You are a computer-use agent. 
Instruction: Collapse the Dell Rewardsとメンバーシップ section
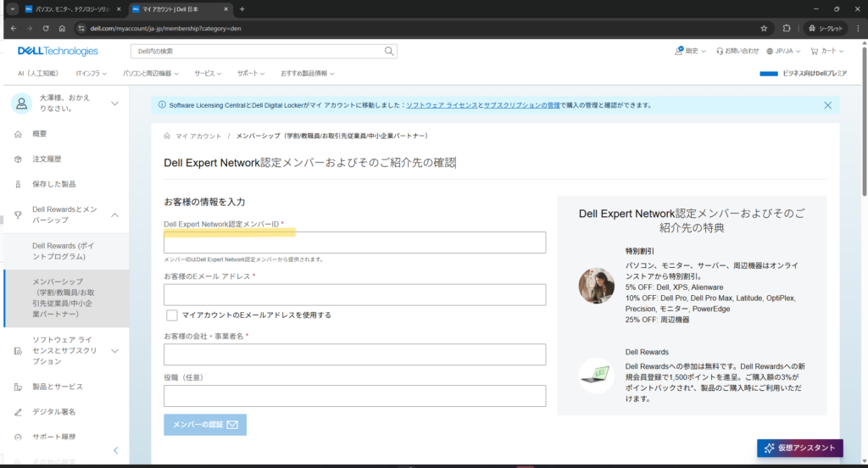114,214
